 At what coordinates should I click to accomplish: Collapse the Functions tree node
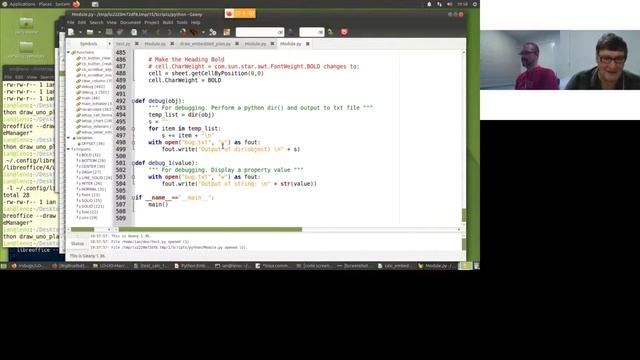point(69,52)
